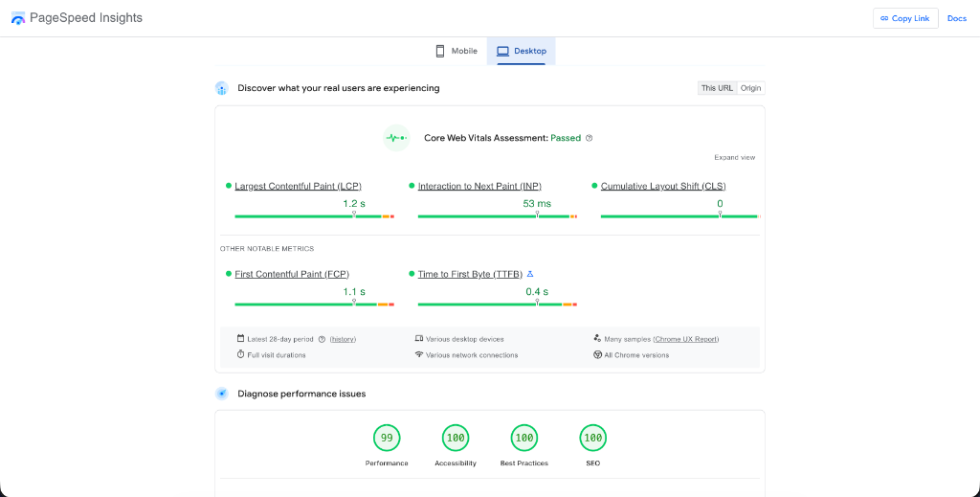Click the wifi icon by Various network connections

click(419, 354)
